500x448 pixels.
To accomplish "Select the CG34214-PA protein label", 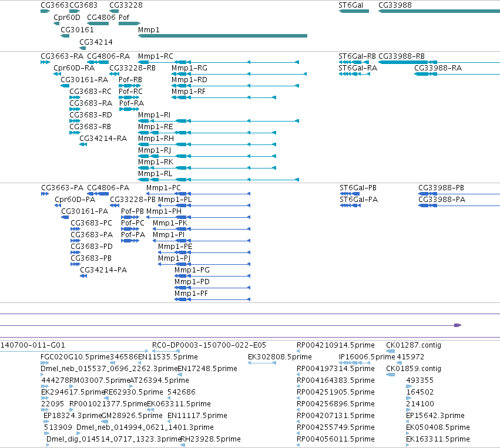I will 103,271.
